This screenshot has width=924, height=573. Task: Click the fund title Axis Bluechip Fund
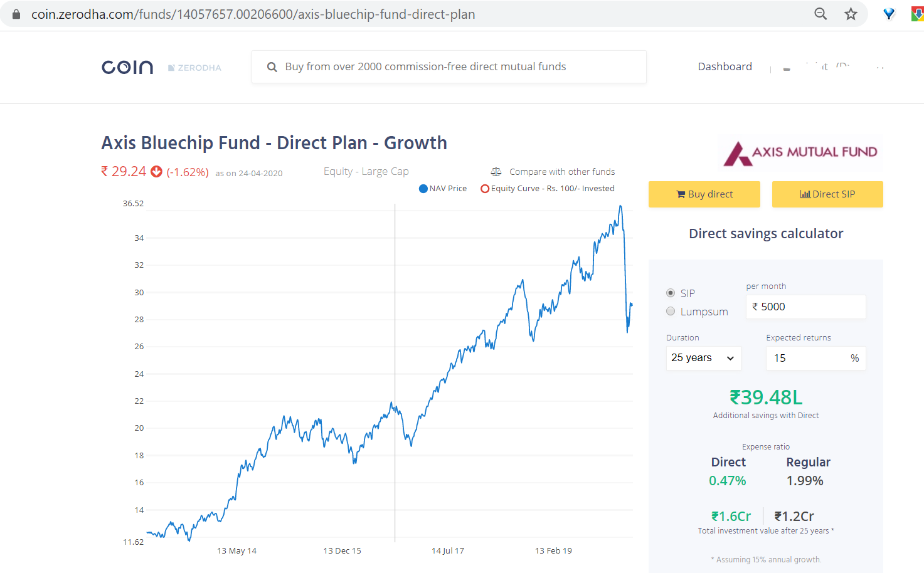[x=274, y=143]
